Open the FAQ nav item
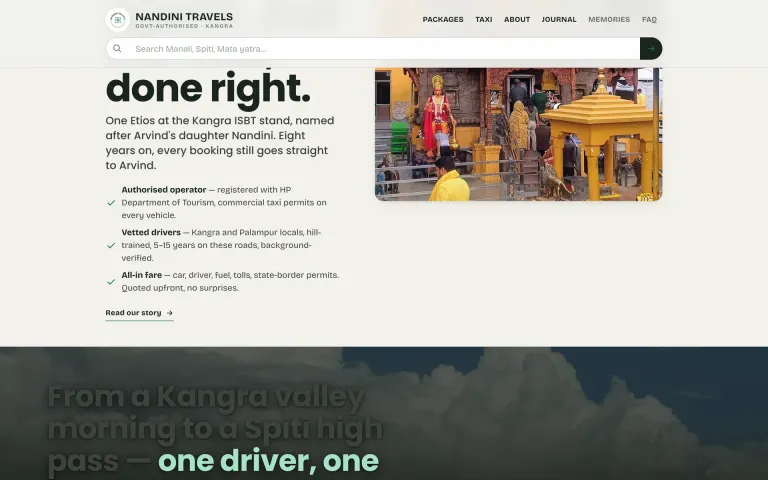 (x=649, y=20)
